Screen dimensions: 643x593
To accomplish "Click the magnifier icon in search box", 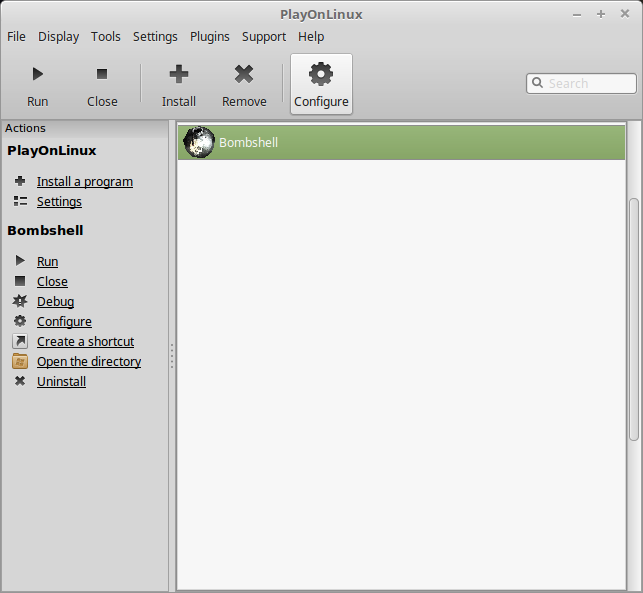I will coord(537,83).
